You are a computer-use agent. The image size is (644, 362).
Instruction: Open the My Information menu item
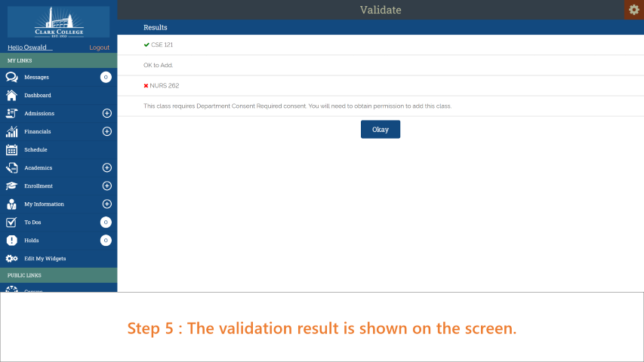[44, 204]
